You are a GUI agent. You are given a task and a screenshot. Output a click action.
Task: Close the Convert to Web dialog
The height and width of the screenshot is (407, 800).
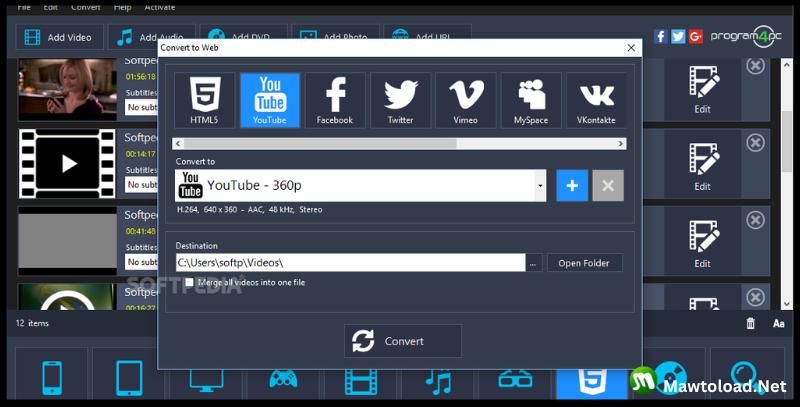pos(631,47)
